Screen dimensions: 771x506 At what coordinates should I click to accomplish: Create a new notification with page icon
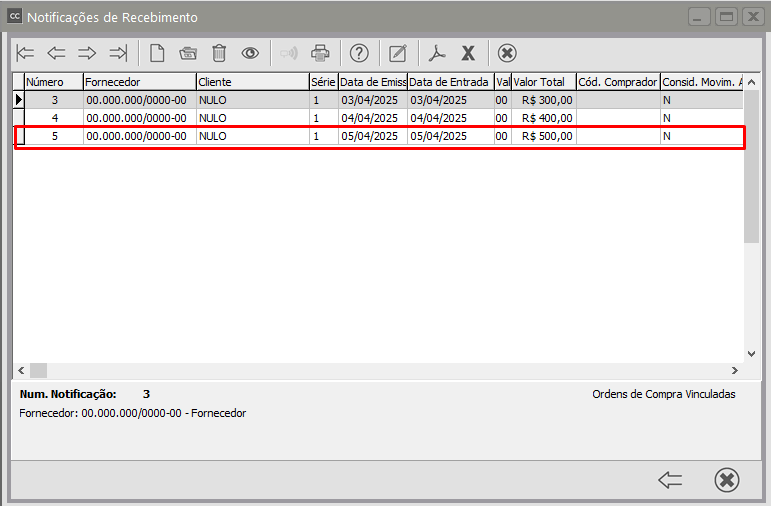(x=157, y=53)
